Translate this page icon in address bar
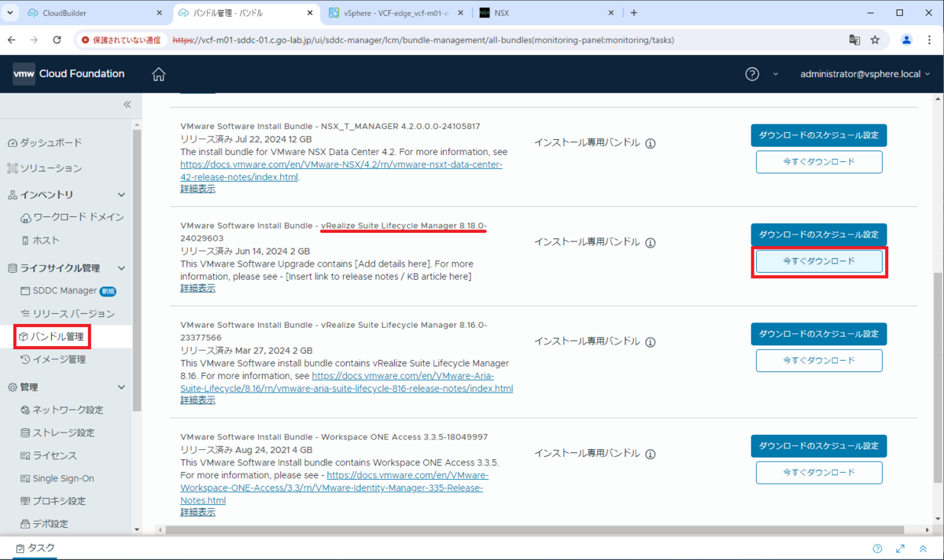Screen dimensions: 944x560 pyautogui.click(x=854, y=39)
